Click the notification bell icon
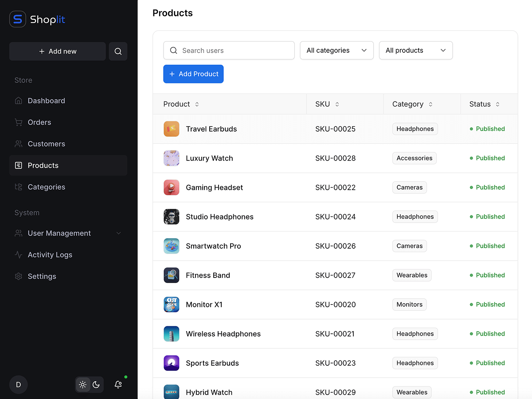The image size is (532, 399). pyautogui.click(x=118, y=384)
